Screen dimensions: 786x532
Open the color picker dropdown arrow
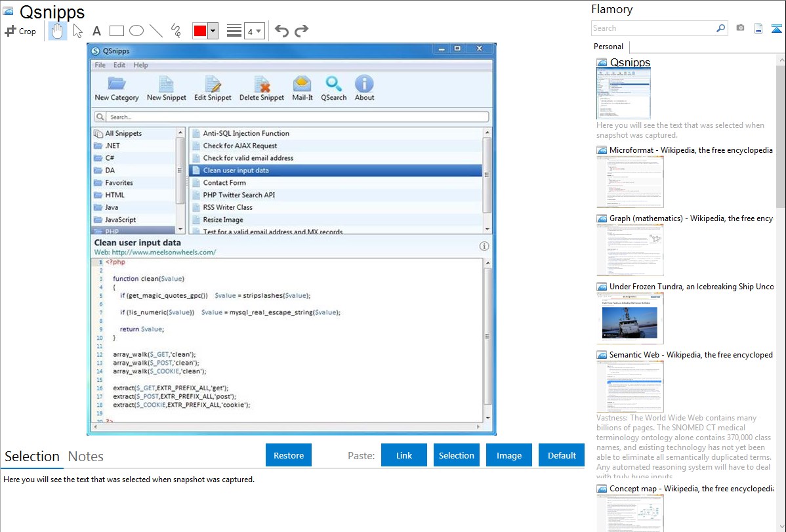point(213,31)
